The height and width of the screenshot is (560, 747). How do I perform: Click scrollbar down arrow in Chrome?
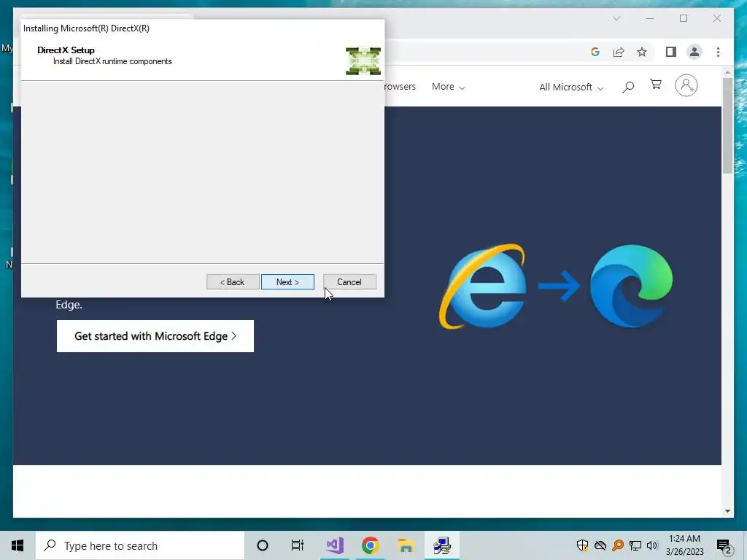727,511
